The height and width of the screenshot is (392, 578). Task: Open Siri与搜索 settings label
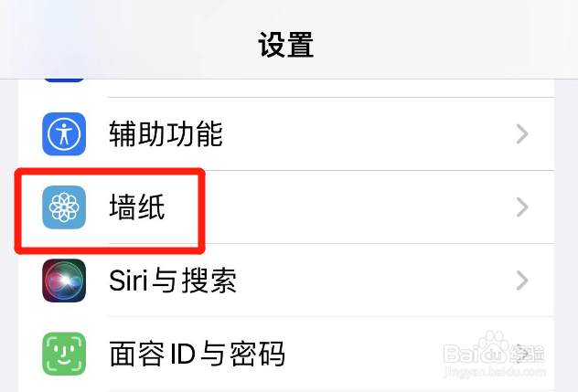click(173, 281)
